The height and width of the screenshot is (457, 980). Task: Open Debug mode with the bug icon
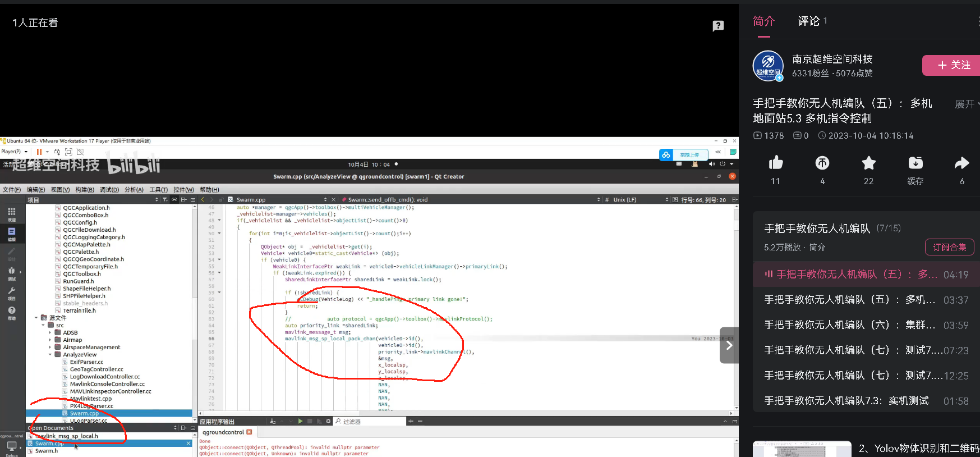tap(12, 273)
